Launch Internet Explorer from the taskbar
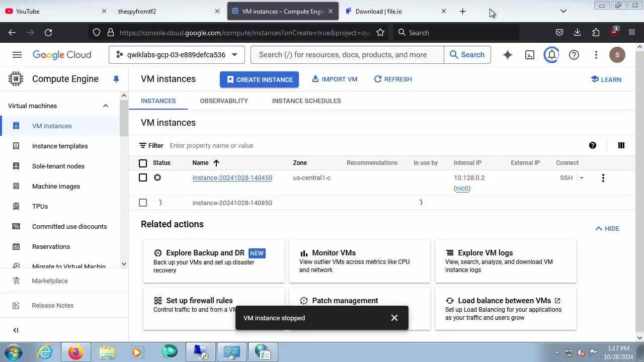644x362 pixels. click(x=45, y=352)
